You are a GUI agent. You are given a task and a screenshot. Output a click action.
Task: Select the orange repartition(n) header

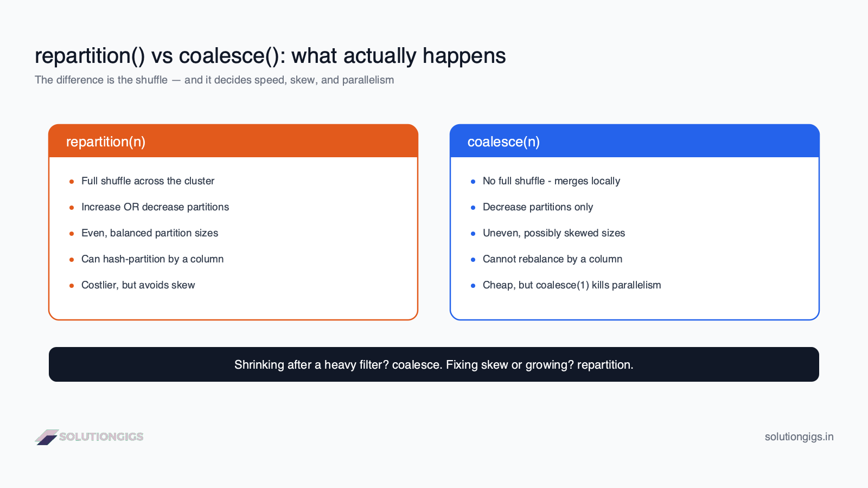233,141
